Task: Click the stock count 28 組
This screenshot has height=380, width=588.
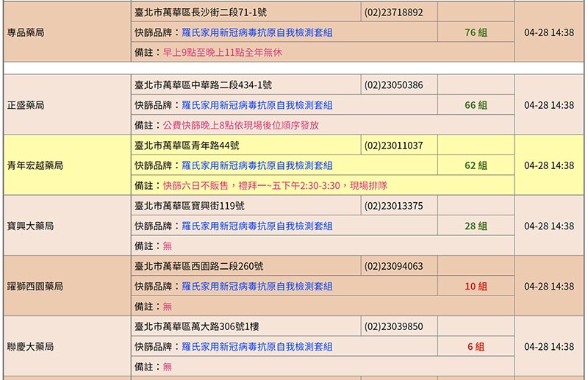Action: (x=476, y=226)
